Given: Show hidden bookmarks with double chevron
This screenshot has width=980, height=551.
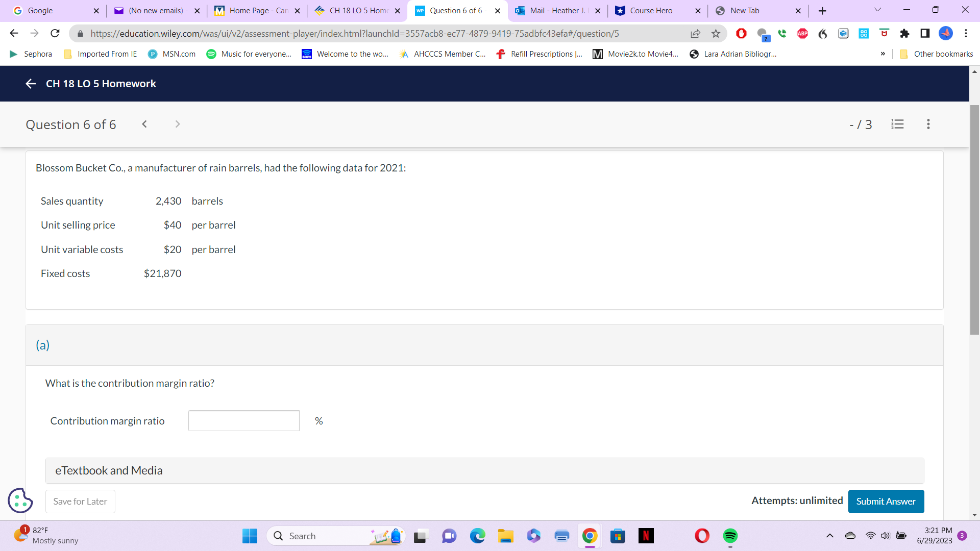Looking at the screenshot, I should point(883,54).
